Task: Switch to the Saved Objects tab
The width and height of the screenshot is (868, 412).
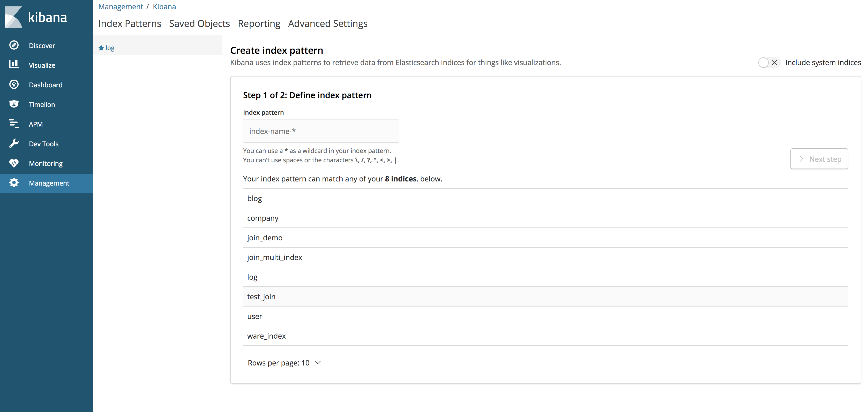Action: [199, 24]
